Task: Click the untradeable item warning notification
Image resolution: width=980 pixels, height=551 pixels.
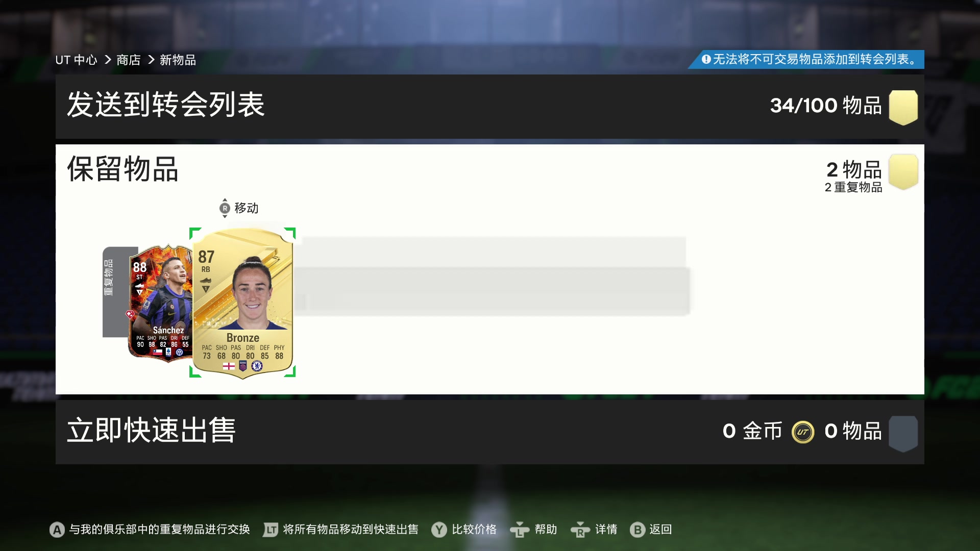Action: [x=806, y=60]
